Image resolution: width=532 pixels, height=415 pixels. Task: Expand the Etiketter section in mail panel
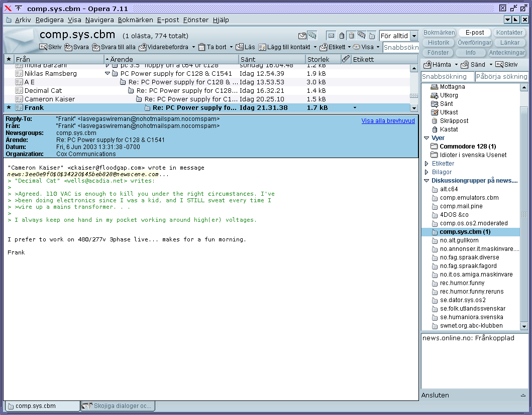[427, 164]
